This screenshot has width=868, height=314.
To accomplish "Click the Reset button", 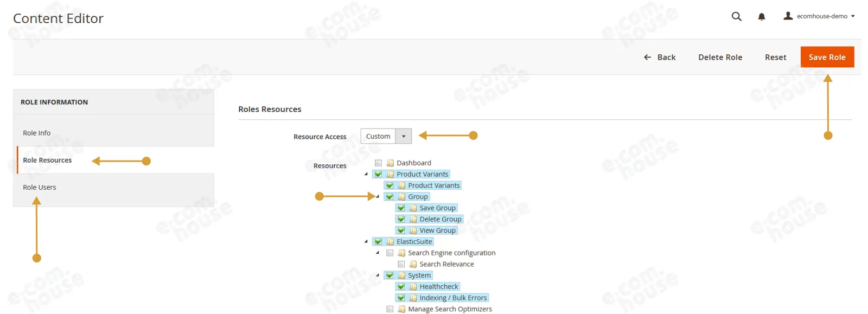I will pyautogui.click(x=775, y=57).
